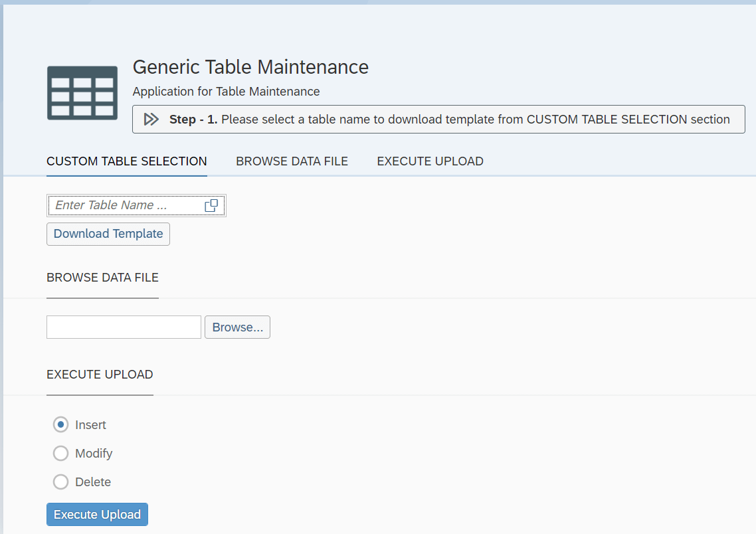The height and width of the screenshot is (534, 756).
Task: Click the double-arrow step indicator icon
Action: click(151, 120)
